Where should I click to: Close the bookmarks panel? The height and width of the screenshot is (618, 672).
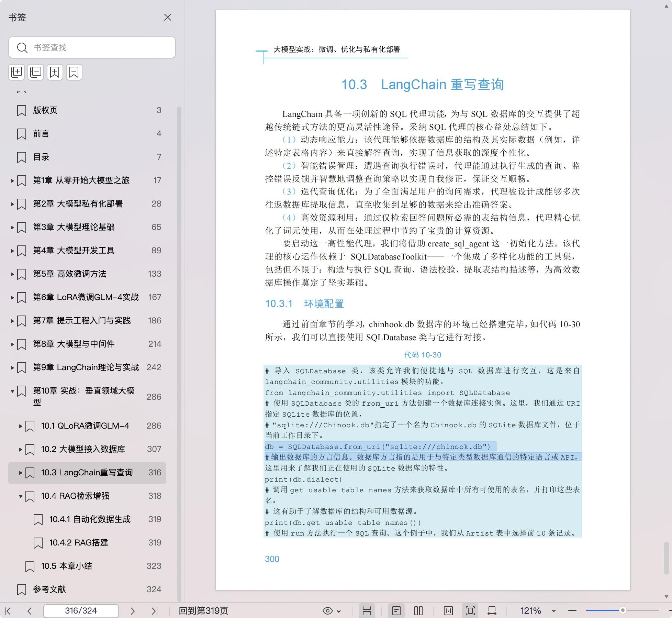click(168, 17)
